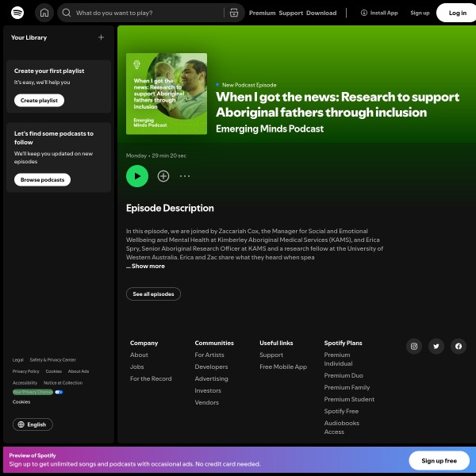The image size is (476, 476).
Task: Open Spotify Facebook page
Action: 458,346
